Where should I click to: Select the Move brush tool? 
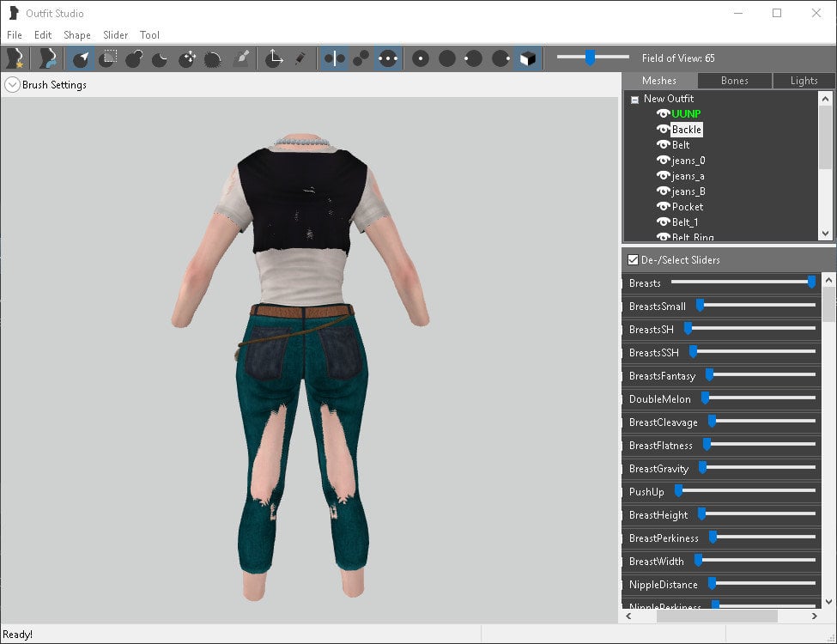[187, 58]
